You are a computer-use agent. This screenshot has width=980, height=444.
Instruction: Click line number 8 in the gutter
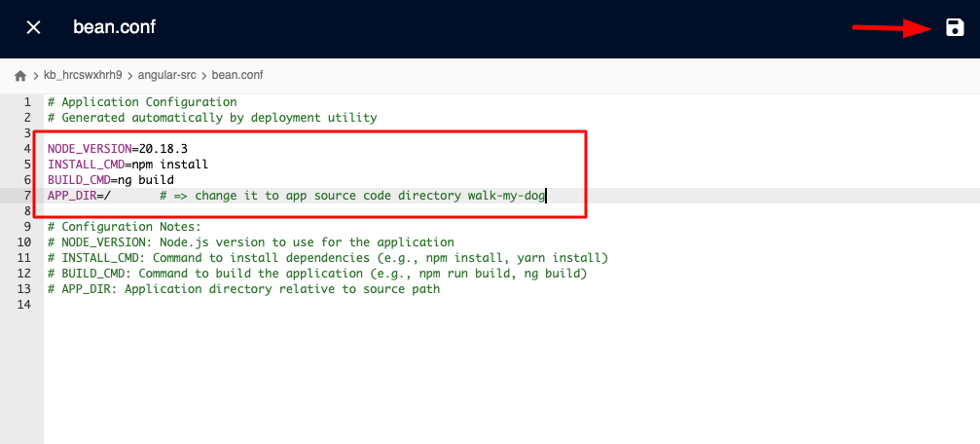point(27,211)
